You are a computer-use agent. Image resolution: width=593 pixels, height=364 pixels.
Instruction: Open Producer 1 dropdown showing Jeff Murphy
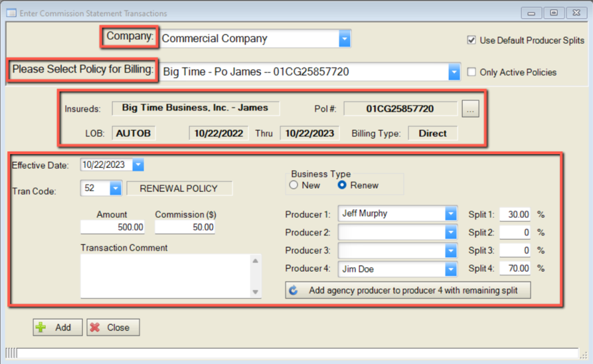click(451, 214)
